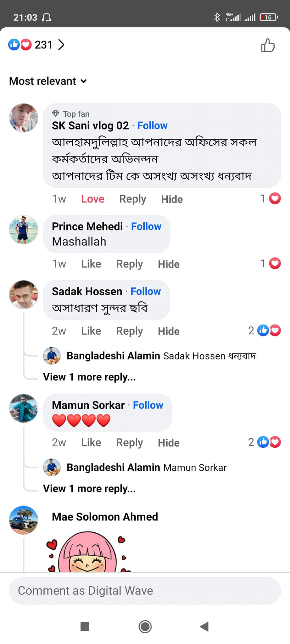Screen dimensions: 290x644
Task: Hide Prince Mehedi's comment
Action: tap(169, 264)
